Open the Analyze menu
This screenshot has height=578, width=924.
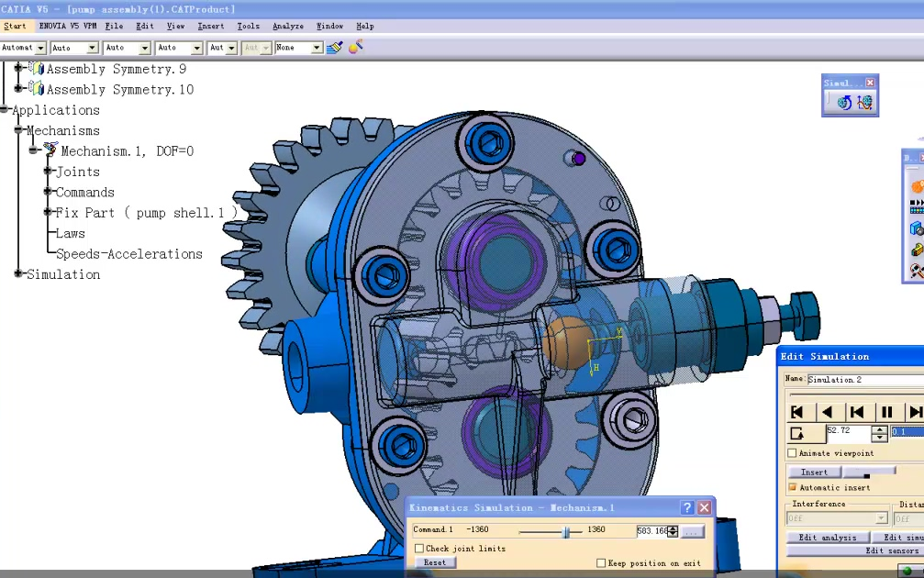coord(288,26)
